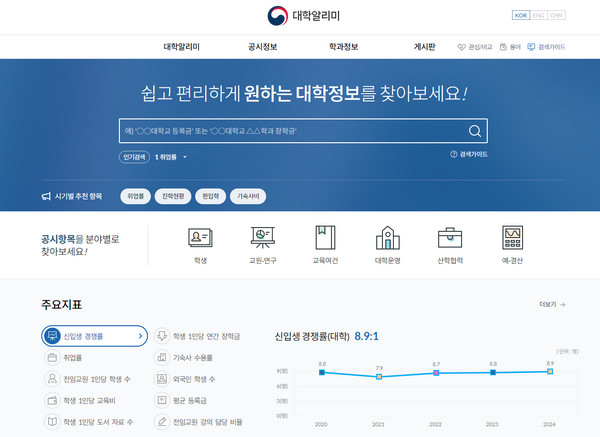The width and height of the screenshot is (600, 437).
Task: Select the 전임교원 1인당 학생 수 icon
Action: (x=52, y=379)
